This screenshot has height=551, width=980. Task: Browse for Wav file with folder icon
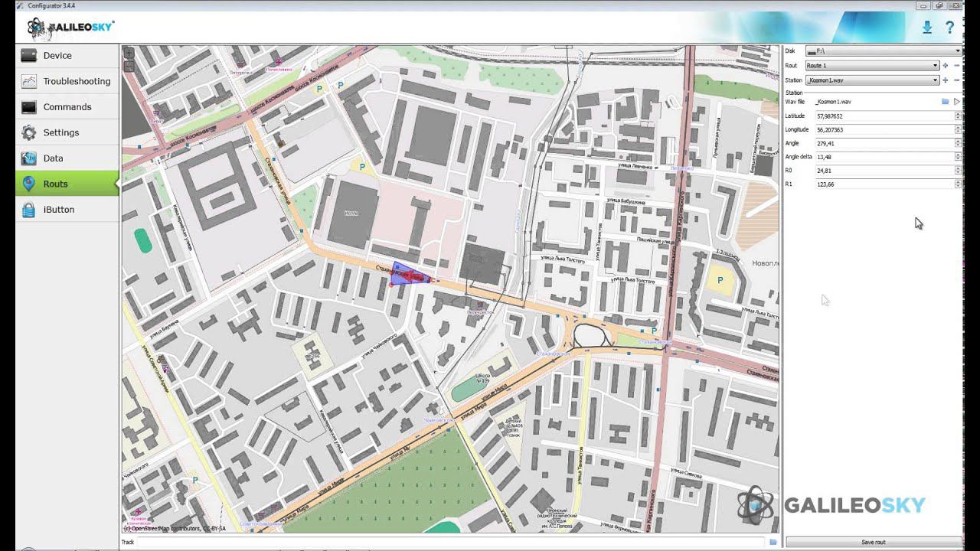click(946, 102)
